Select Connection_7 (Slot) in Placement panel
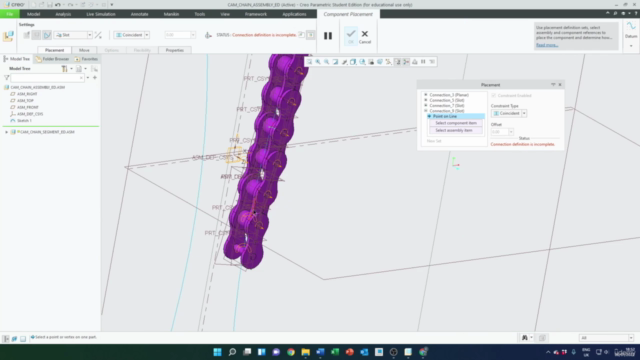 [x=447, y=106]
